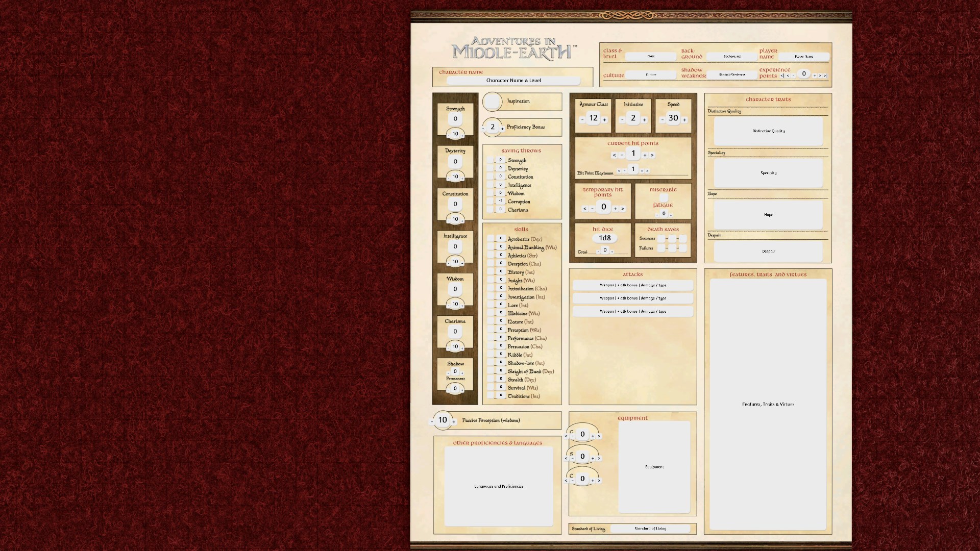
Task: Toggle the Miserable checkbox
Action: 663,197
